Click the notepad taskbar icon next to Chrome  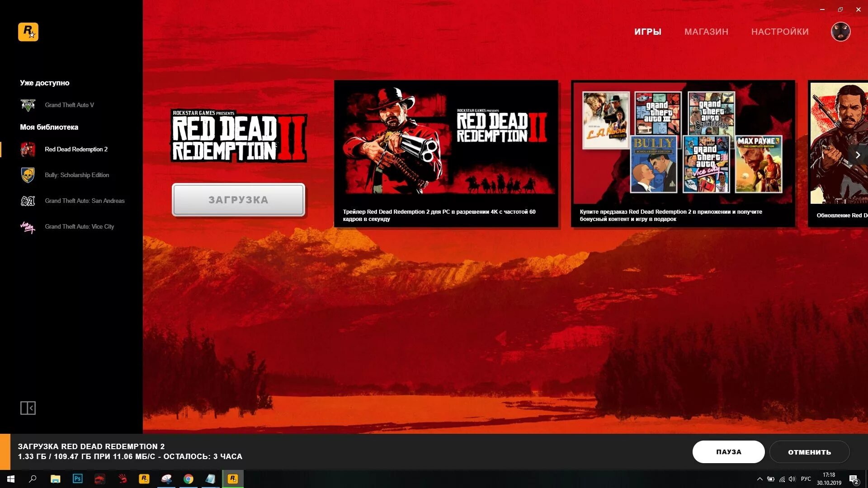pyautogui.click(x=211, y=479)
